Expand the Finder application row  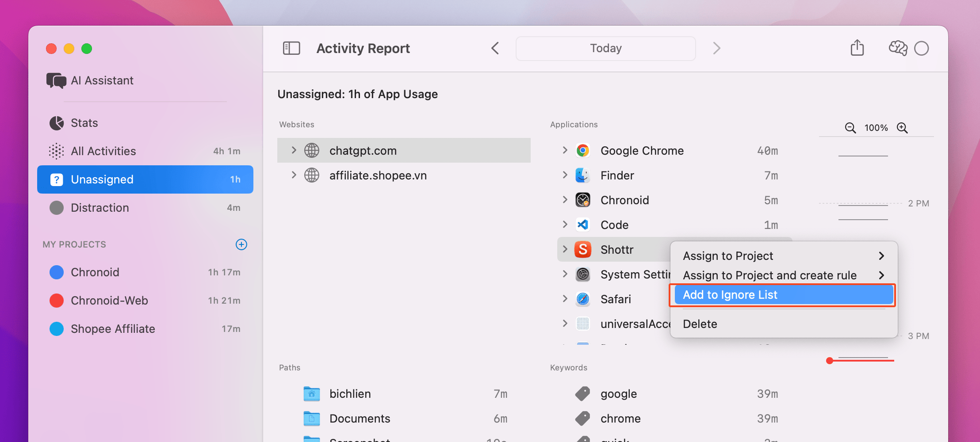[x=565, y=175]
